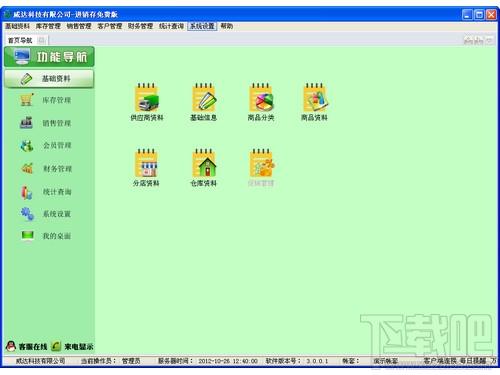
Task: Open the 库存管理 menu
Action: [48, 26]
